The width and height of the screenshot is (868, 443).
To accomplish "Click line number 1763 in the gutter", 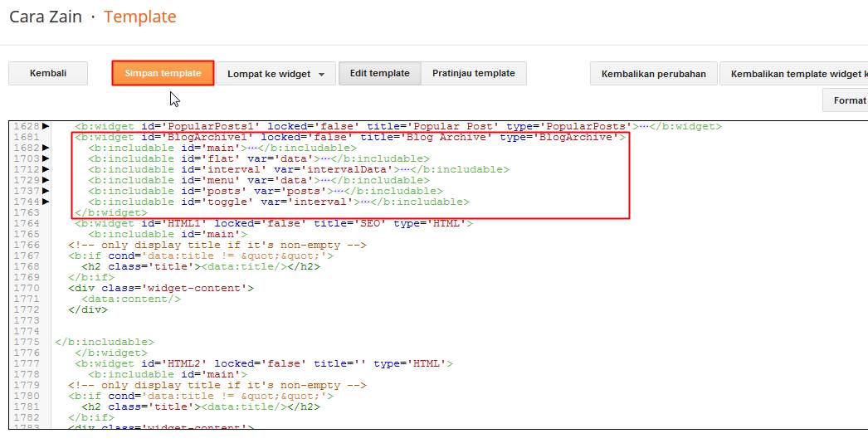I will 26,212.
